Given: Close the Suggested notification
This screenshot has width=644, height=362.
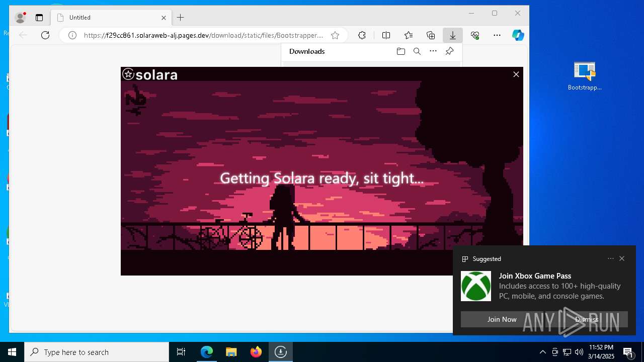Looking at the screenshot, I should click(622, 258).
